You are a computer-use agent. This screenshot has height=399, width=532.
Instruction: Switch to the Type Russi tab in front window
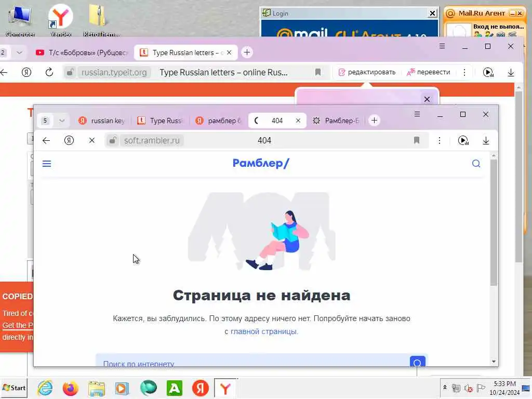[160, 121]
